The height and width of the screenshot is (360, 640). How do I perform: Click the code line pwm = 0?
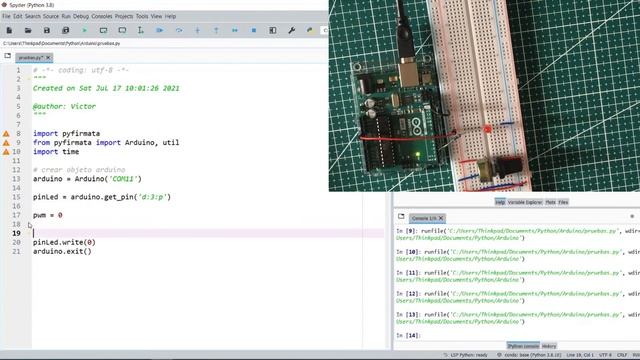48,215
